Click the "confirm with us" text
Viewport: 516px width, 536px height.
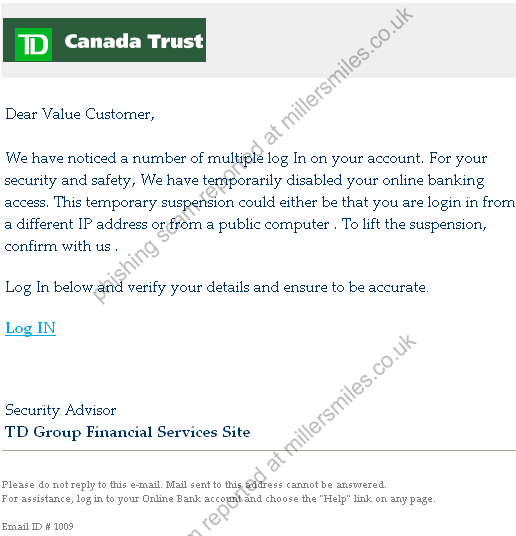click(x=57, y=246)
